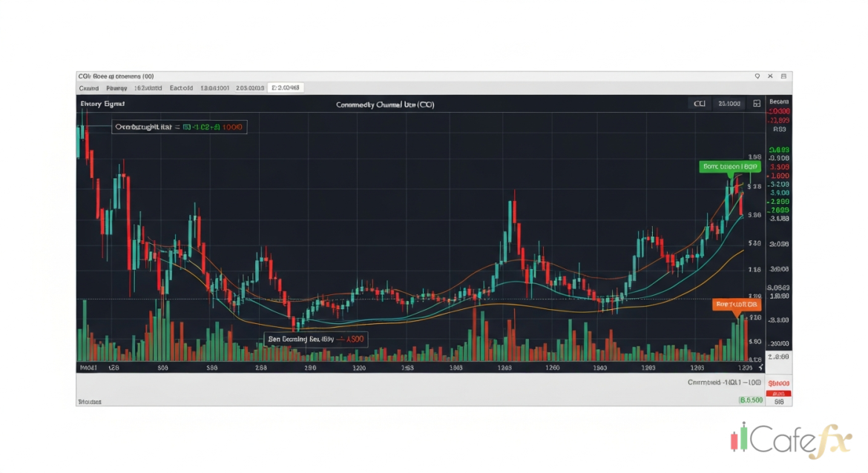
Task: Click the window panel icon at the top right corner
Action: pyautogui.click(x=783, y=76)
